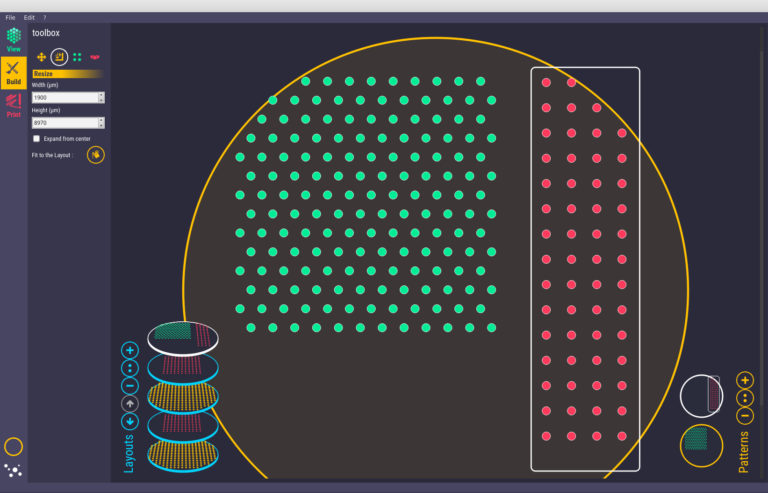Select the red pattern thumbnail

701,396
